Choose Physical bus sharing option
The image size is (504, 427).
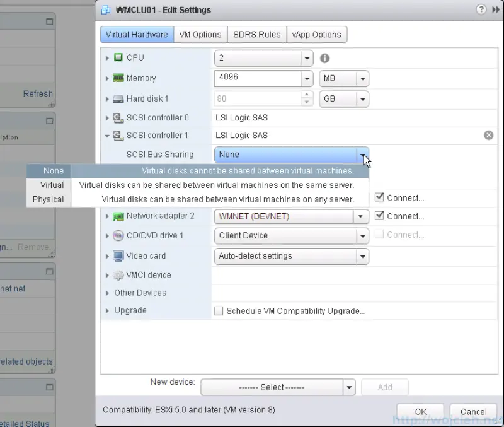click(49, 199)
